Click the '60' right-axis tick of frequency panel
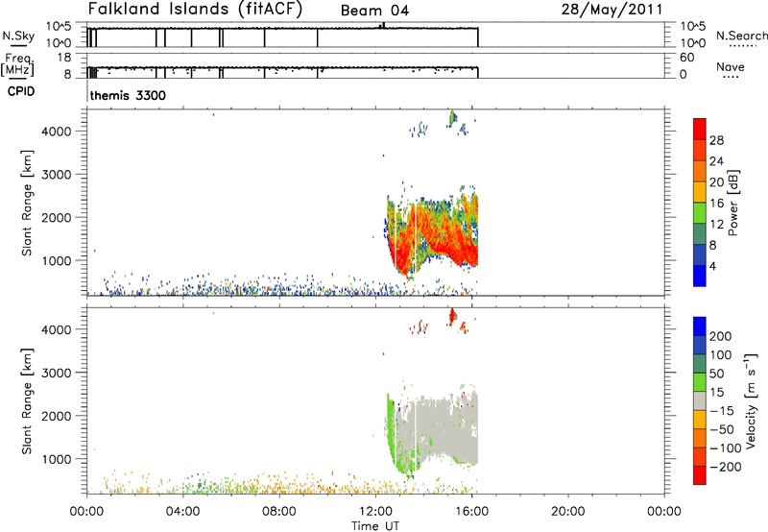The image size is (768, 532). click(687, 58)
